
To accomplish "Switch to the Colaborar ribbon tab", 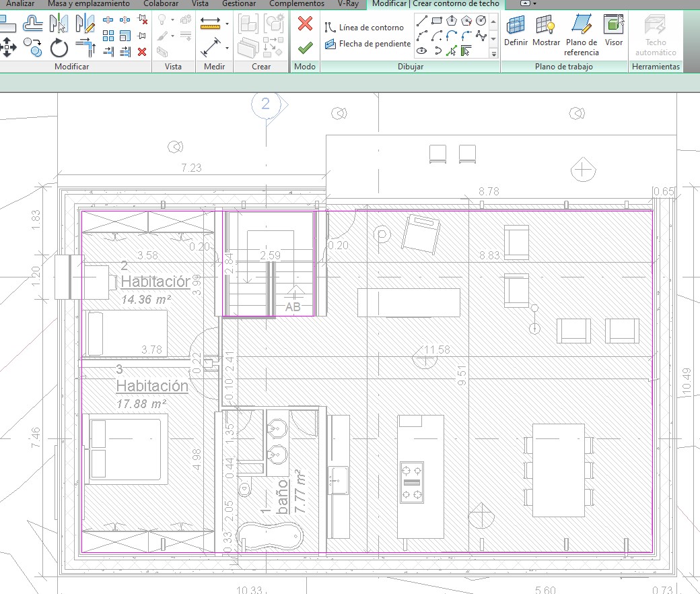I will [x=161, y=3].
